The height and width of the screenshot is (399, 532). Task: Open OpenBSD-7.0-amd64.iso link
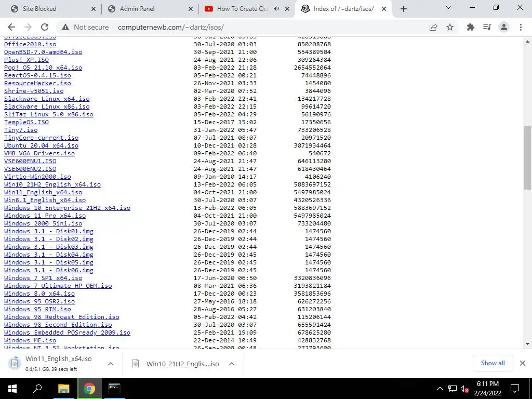coord(43,52)
